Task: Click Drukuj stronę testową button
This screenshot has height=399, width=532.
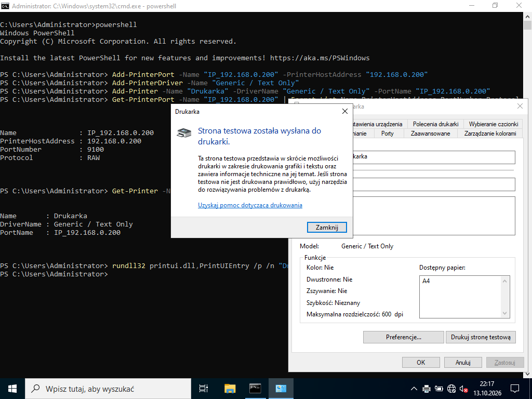Action: (481, 337)
